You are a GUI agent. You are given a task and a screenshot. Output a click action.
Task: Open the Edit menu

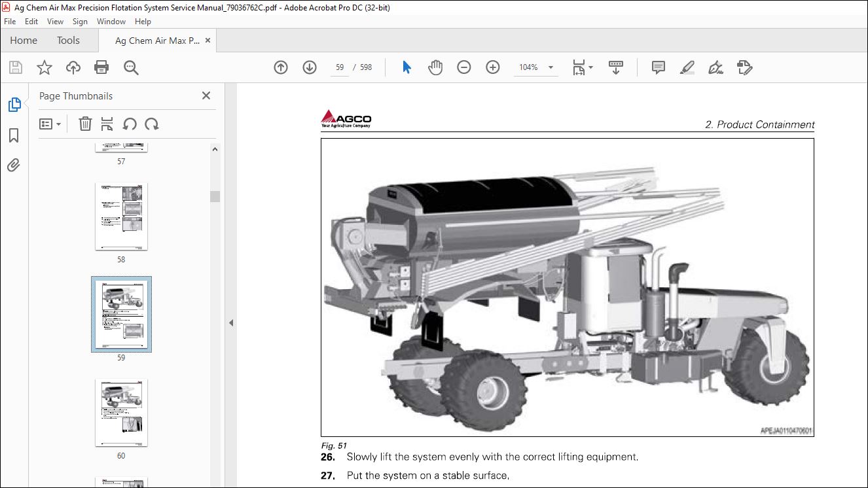click(x=31, y=22)
